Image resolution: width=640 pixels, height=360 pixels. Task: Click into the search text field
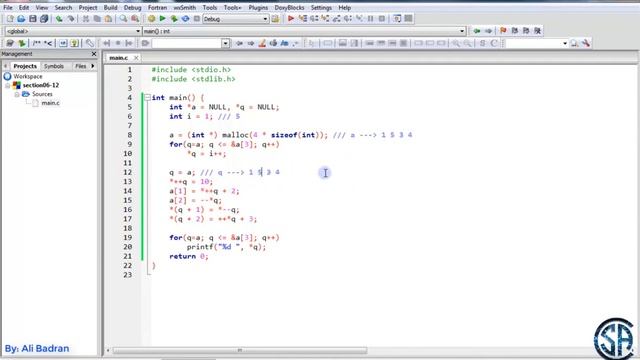click(187, 43)
